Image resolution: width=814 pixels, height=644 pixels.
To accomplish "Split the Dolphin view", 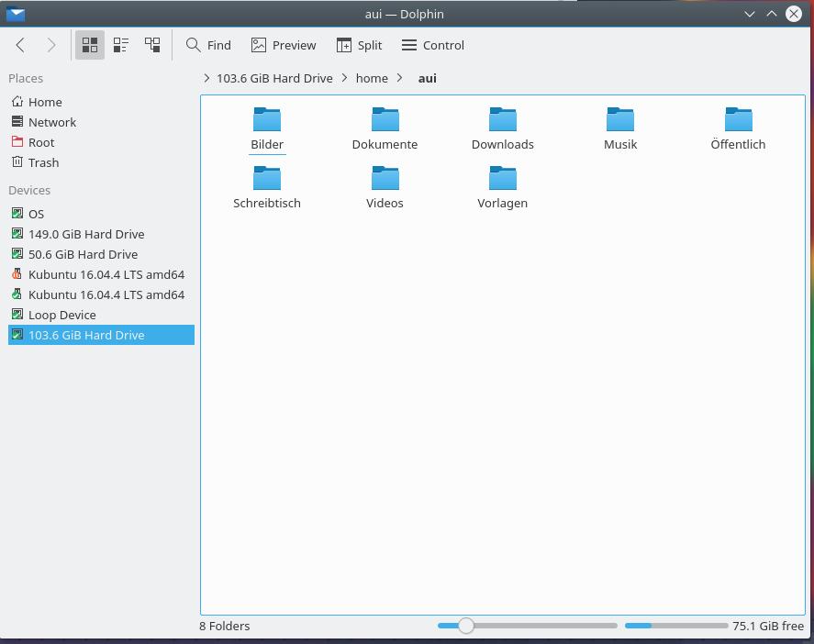I will pyautogui.click(x=359, y=45).
